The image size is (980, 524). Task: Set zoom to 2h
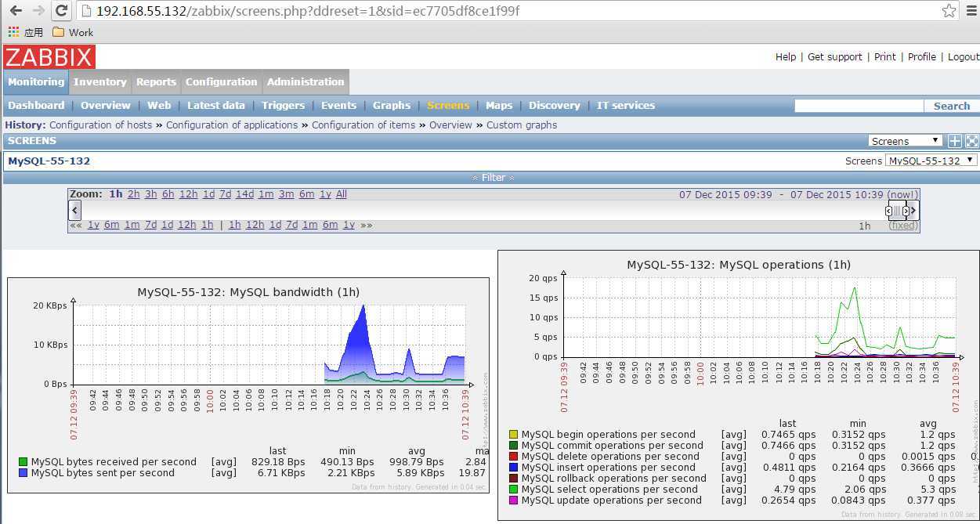(134, 194)
